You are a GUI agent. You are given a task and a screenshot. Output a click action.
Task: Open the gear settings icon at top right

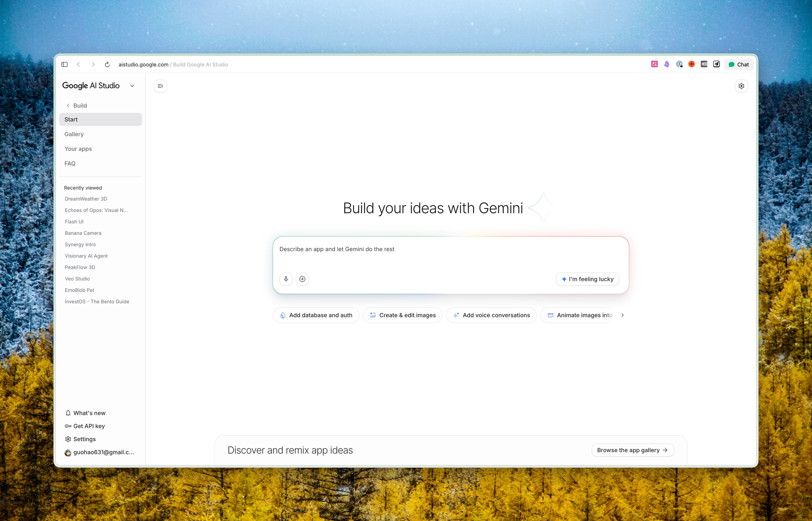point(741,86)
